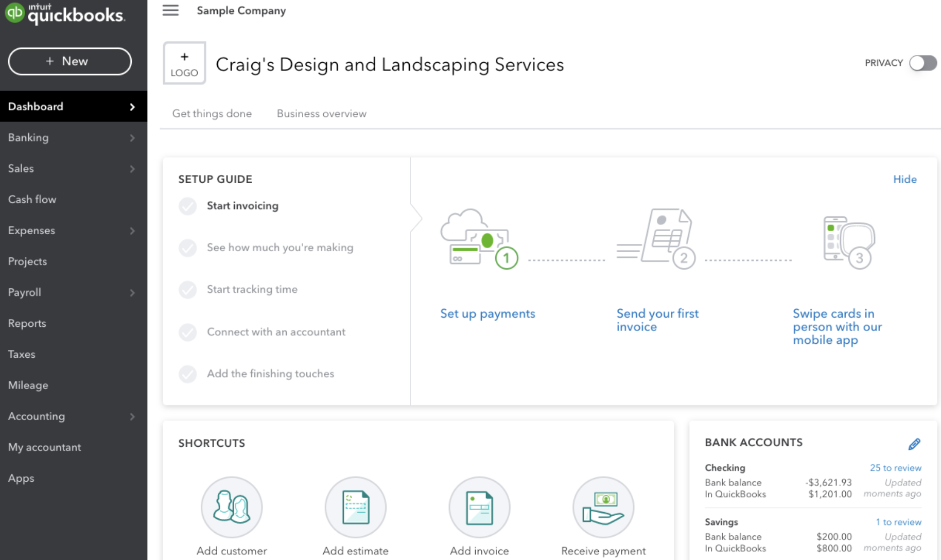
Task: Expand the Expenses submenu arrow
Action: click(x=132, y=231)
